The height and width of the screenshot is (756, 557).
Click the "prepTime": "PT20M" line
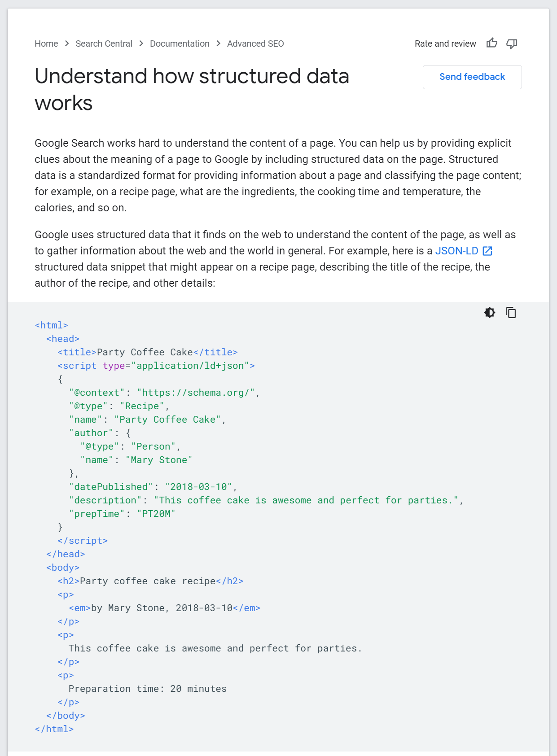pyautogui.click(x=122, y=514)
